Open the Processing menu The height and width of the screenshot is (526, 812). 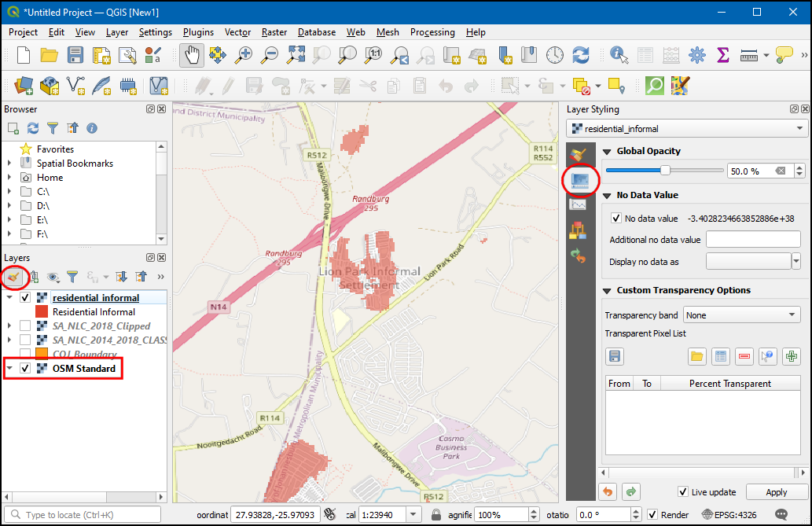pyautogui.click(x=432, y=32)
